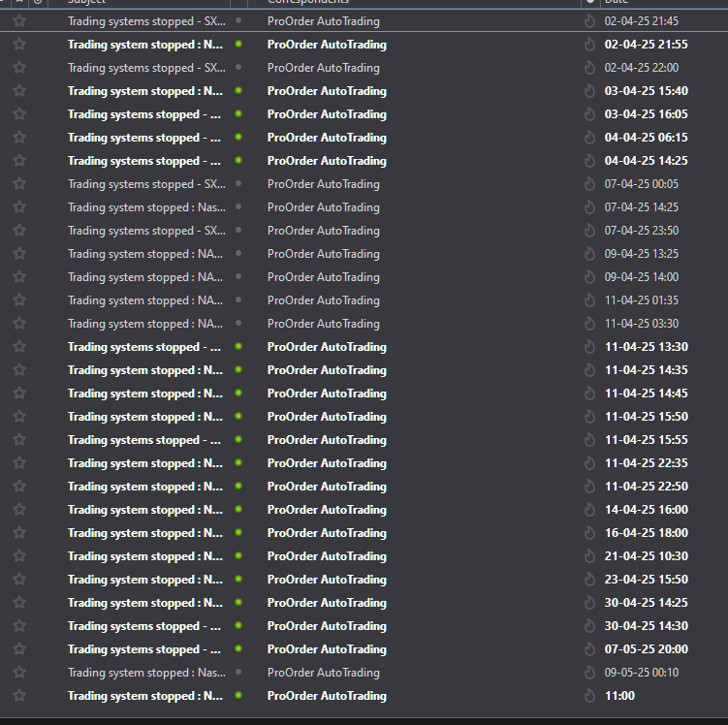The width and height of the screenshot is (728, 725).
Task: Mark message 07-04-25 23:50 as junk
Action: coord(589,231)
